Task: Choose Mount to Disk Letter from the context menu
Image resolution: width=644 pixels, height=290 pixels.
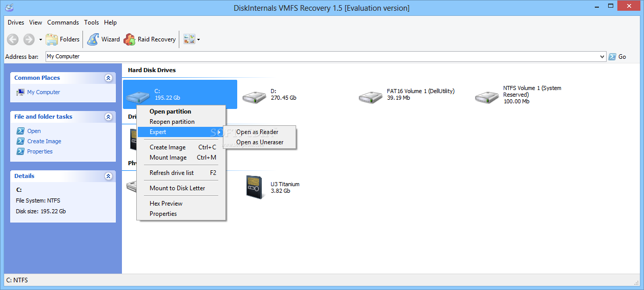Action: tap(181, 188)
